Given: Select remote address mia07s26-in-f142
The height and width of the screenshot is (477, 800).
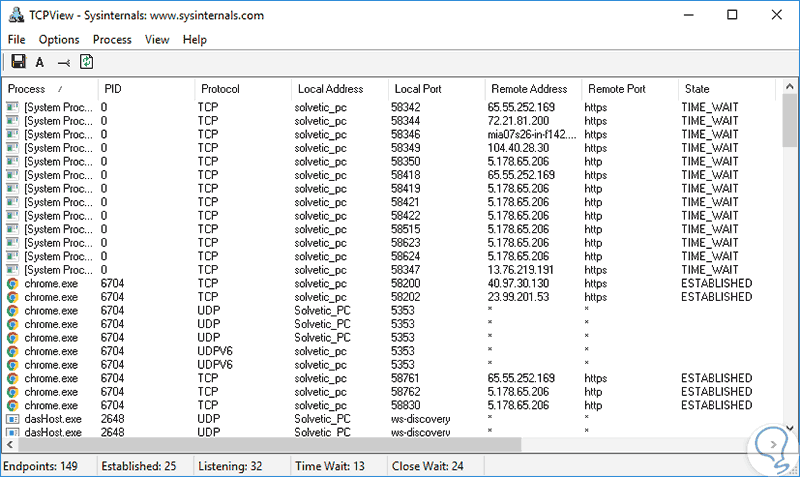Looking at the screenshot, I should click(x=532, y=134).
